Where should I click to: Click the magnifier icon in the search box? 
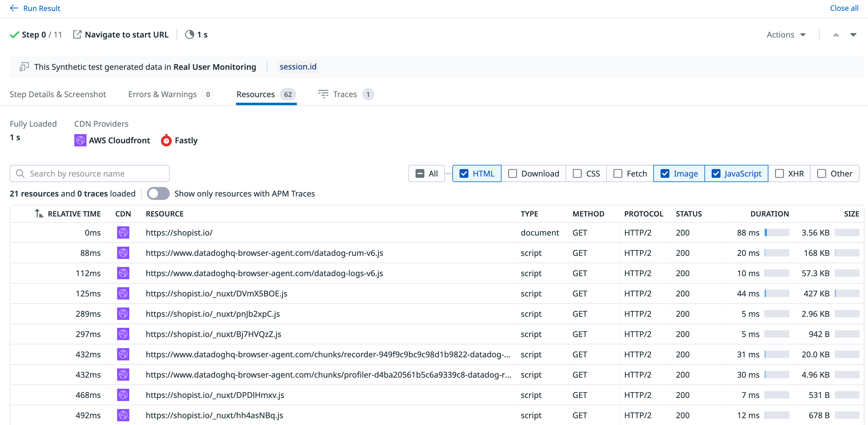[20, 173]
